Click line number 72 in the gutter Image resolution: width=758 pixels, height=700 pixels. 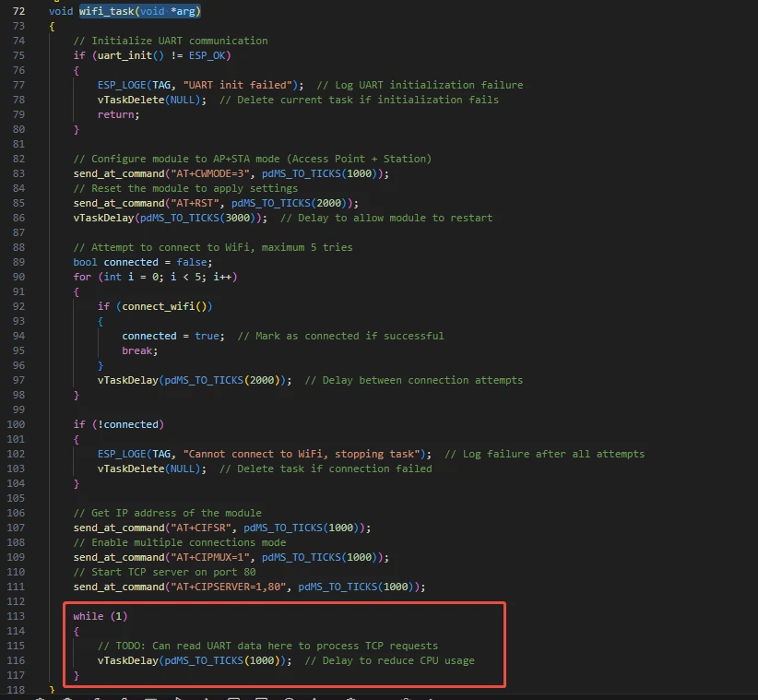18,11
